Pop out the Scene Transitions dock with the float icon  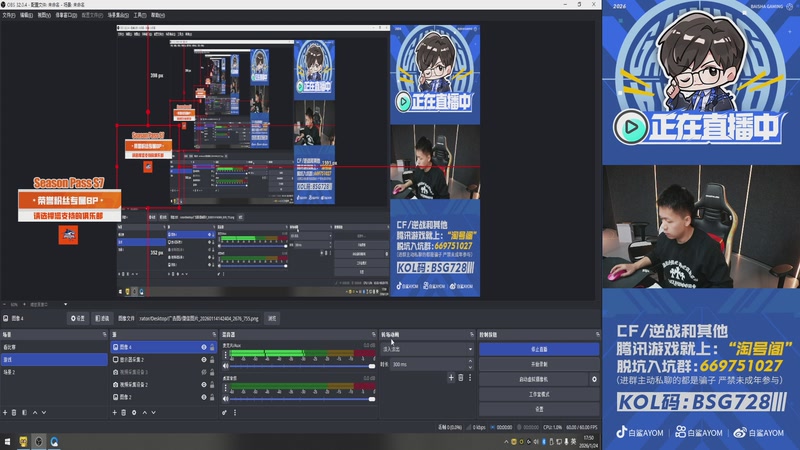(x=472, y=335)
